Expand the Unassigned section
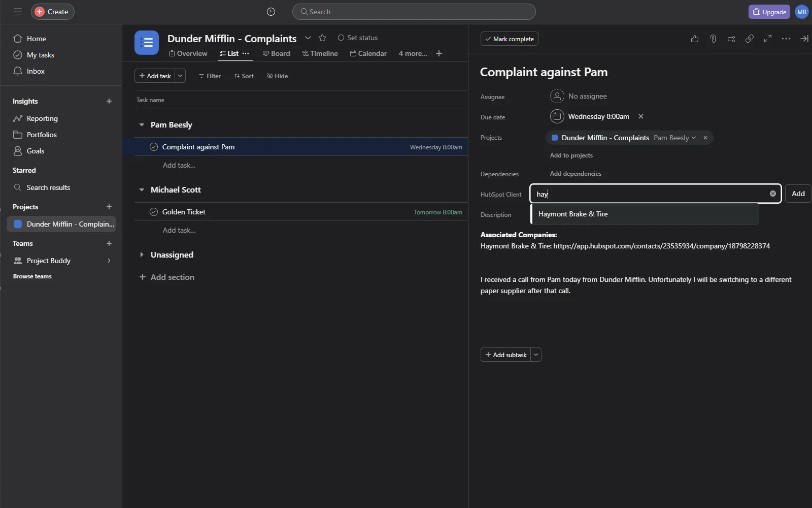This screenshot has height=508, width=812. pos(142,255)
